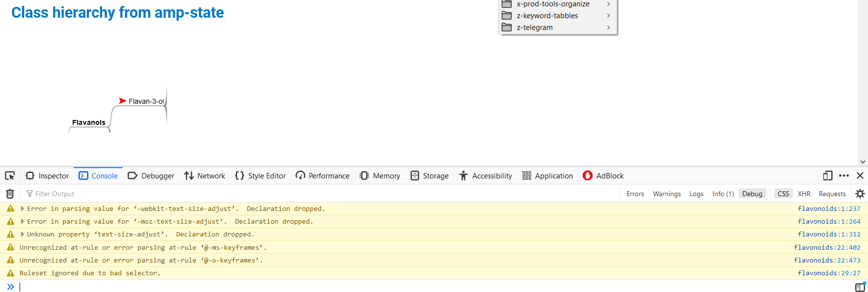Switch to the Console tab
This screenshot has height=292, width=868.
98,175
